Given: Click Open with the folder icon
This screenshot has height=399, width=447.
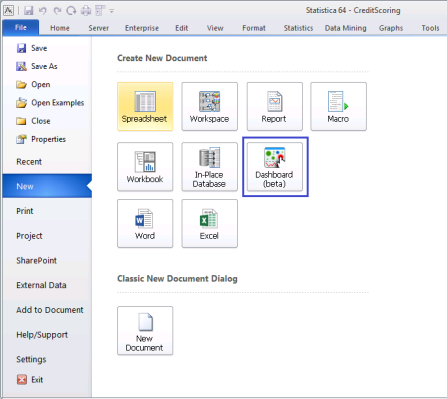Looking at the screenshot, I should (x=33, y=85).
